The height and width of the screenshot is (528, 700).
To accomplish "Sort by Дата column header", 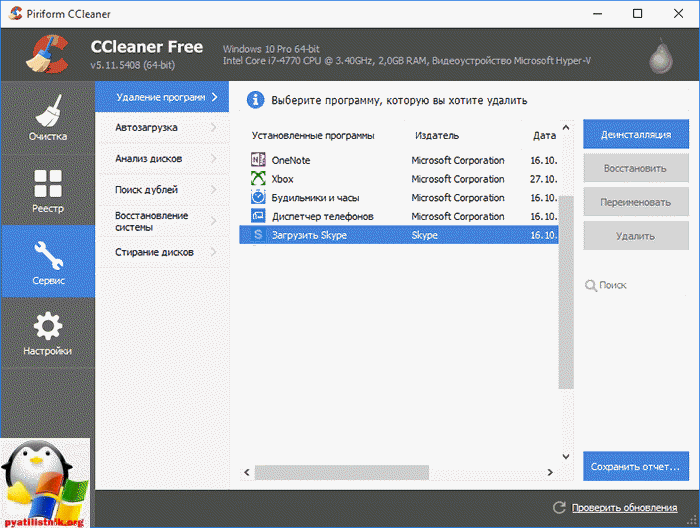I will click(544, 135).
